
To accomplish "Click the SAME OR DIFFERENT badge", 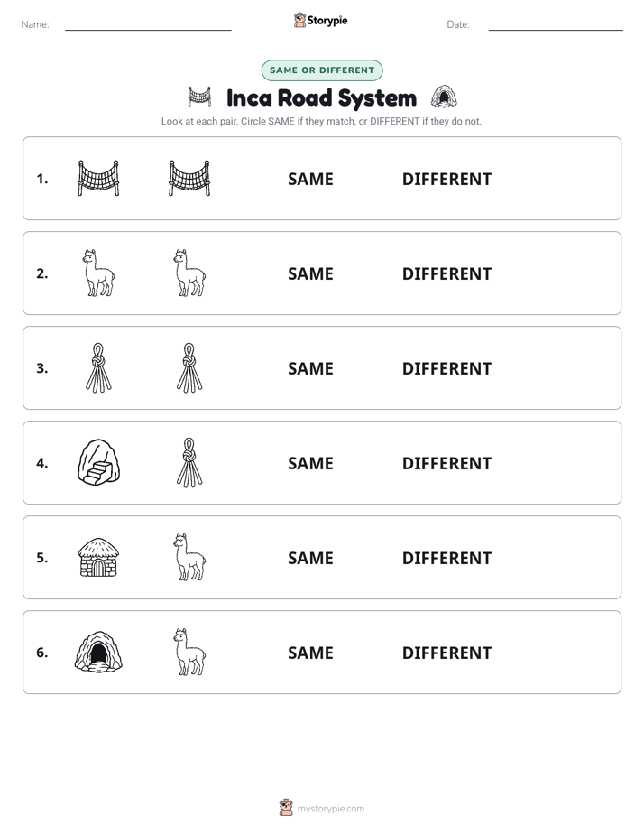I will pyautogui.click(x=322, y=70).
